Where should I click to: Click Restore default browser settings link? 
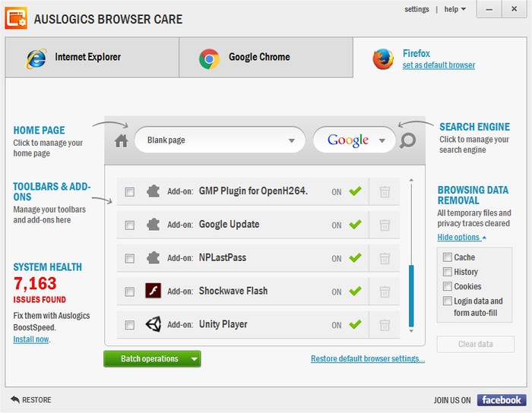coord(368,358)
